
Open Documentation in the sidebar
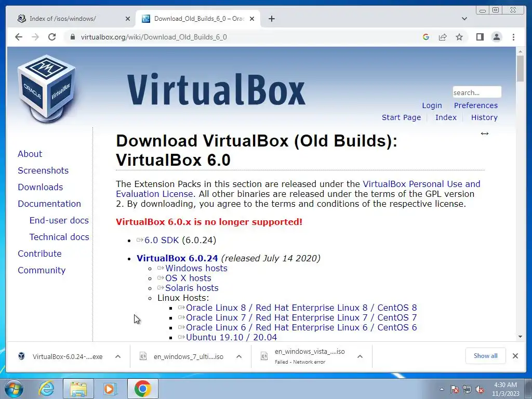click(49, 204)
